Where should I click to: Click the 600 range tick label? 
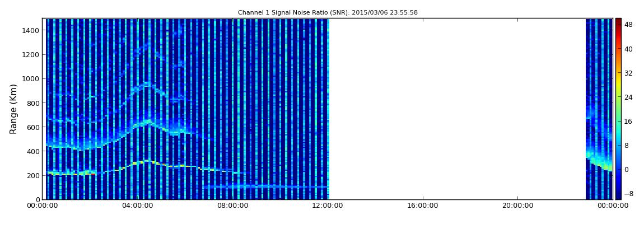click(x=33, y=127)
